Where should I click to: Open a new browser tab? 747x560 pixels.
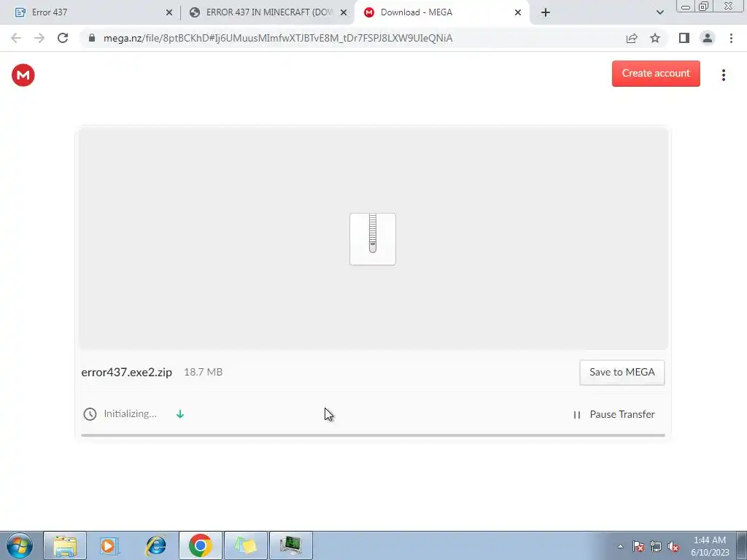click(x=546, y=13)
